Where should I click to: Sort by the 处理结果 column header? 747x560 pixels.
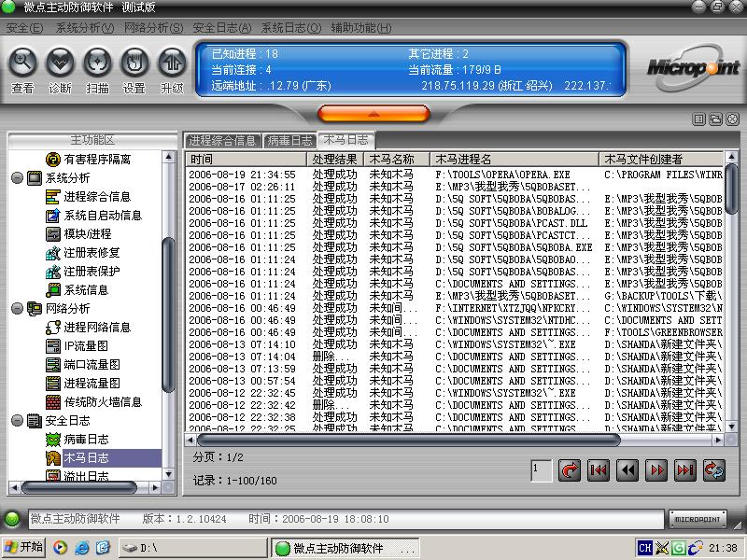coord(335,159)
